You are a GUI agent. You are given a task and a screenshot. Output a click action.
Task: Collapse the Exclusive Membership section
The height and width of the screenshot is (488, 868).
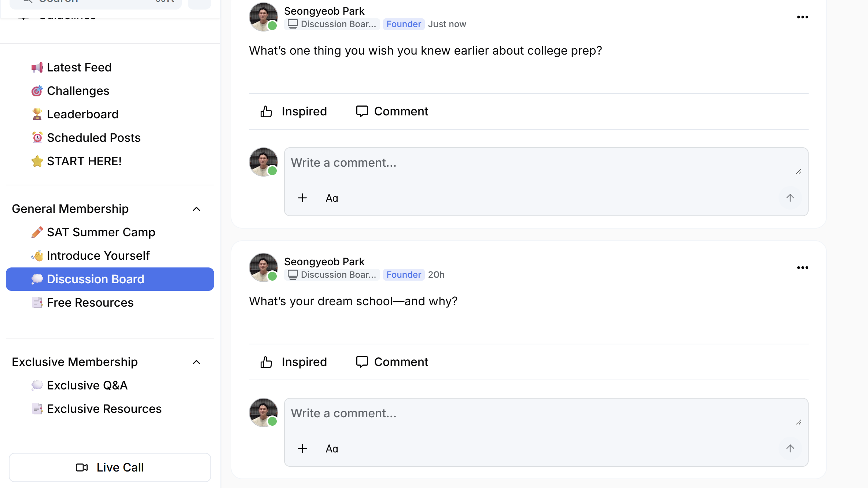tap(196, 362)
